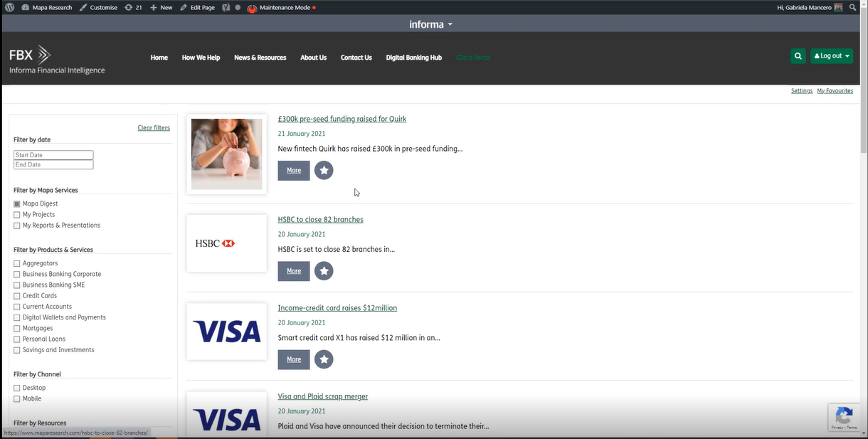This screenshot has width=868, height=439.
Task: Open Income-credit card raises $12million
Action: 337,308
